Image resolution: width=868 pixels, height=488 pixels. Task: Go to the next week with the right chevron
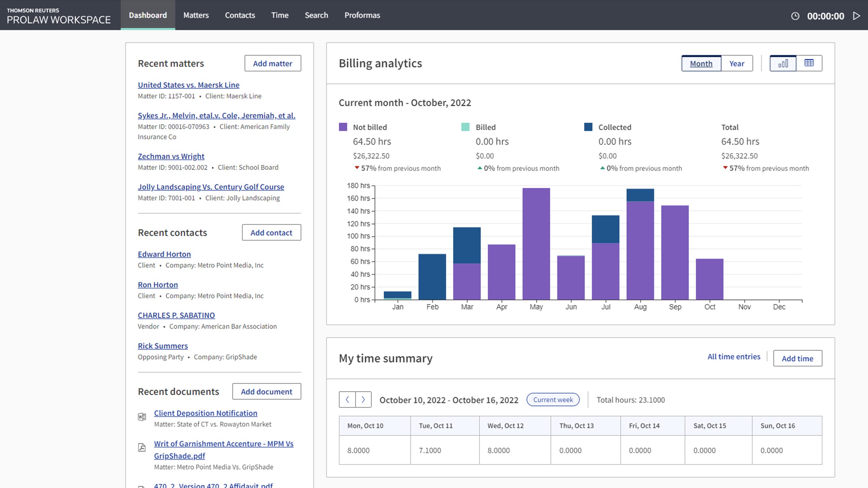363,399
